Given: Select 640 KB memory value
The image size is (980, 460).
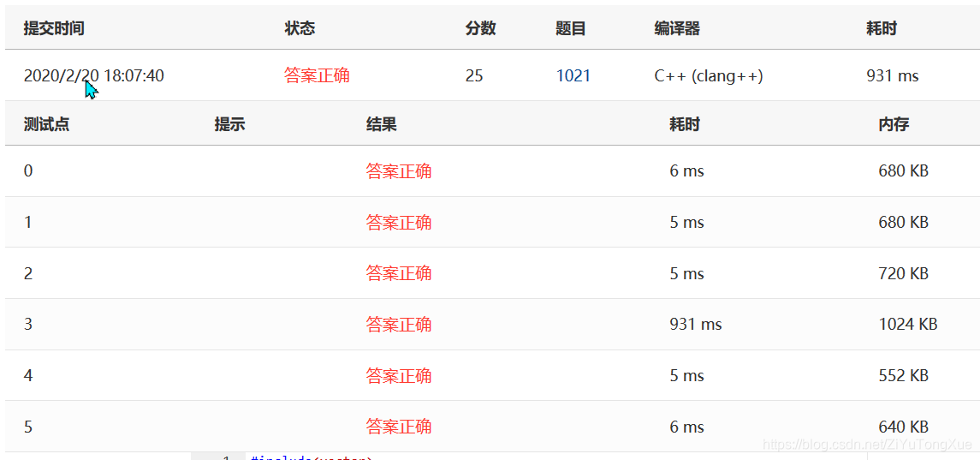Looking at the screenshot, I should coord(903,427).
